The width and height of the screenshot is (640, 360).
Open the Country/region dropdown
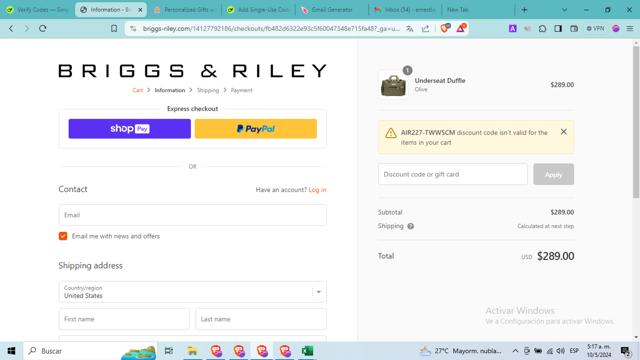click(192, 292)
